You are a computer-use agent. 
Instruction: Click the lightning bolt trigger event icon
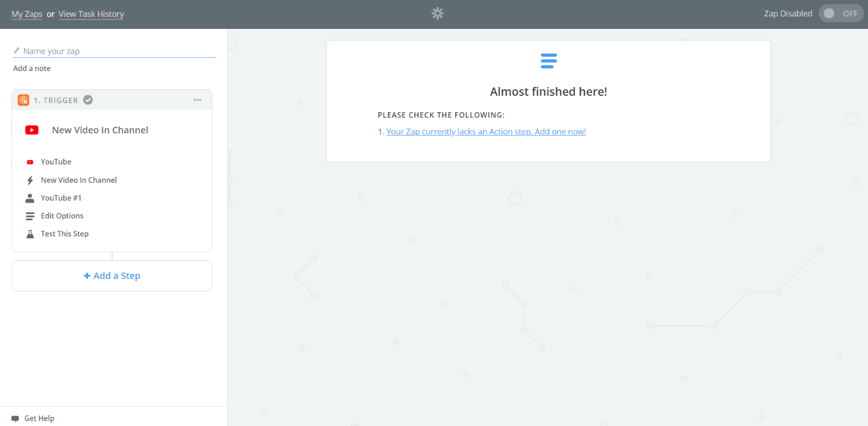pos(30,179)
